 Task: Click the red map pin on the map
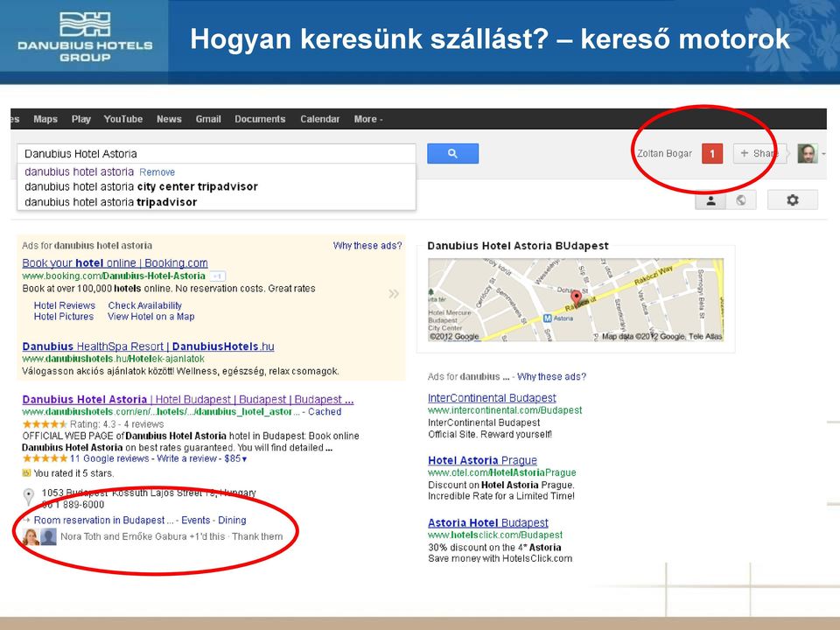coord(576,297)
